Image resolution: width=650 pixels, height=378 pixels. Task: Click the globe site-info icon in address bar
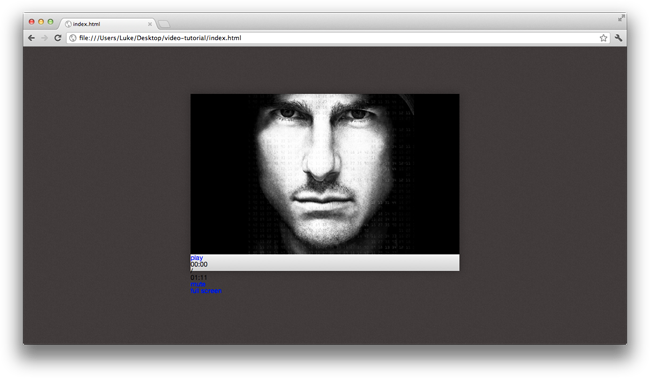tap(73, 38)
